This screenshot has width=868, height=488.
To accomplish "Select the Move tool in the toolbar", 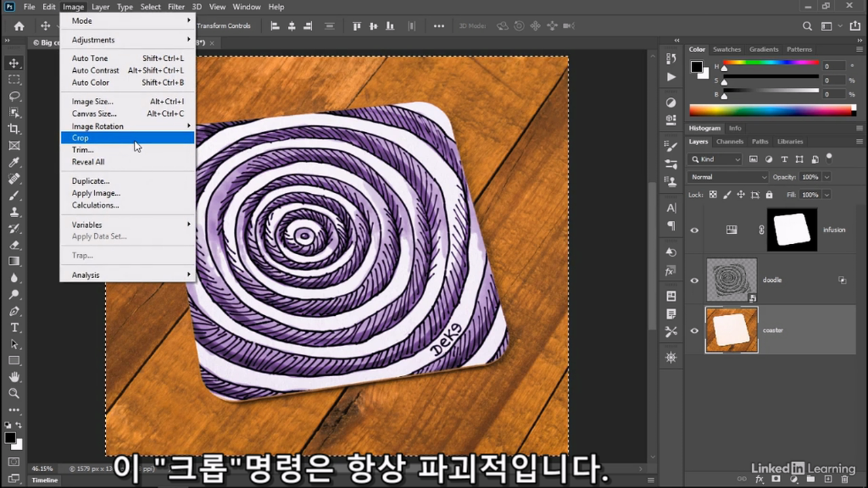I will point(14,63).
